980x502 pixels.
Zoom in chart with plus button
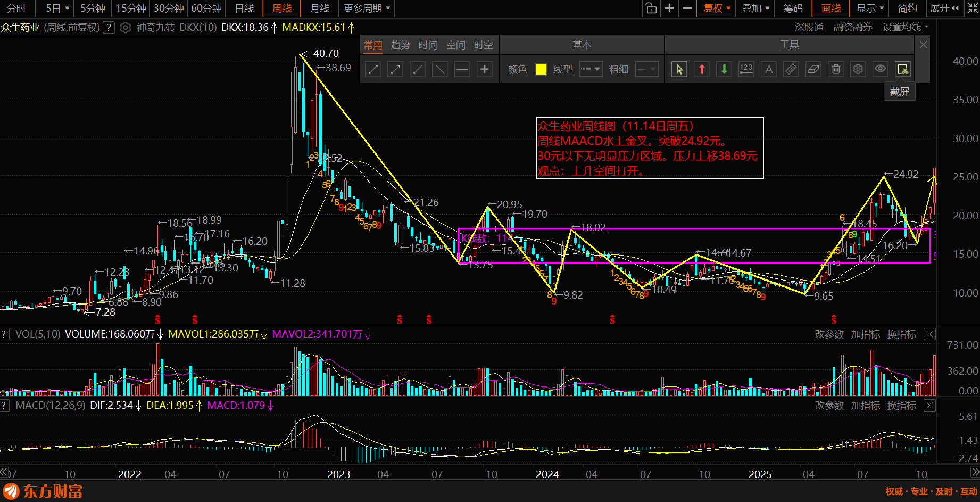click(x=669, y=9)
